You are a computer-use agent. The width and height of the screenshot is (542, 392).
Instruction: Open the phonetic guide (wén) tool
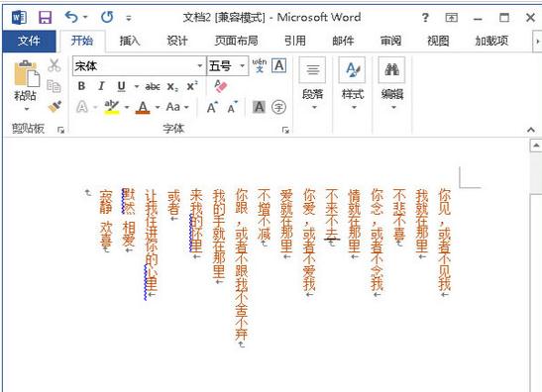(x=260, y=65)
